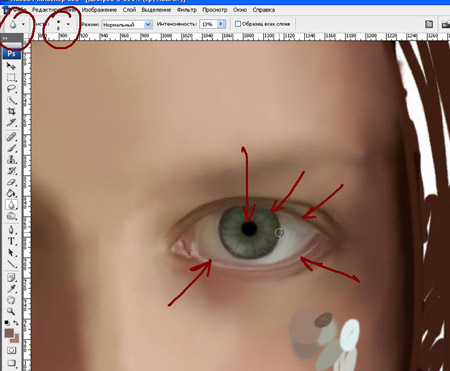Viewport: 450px width, 371px height.
Task: Open the background color picker
Action: [x=15, y=339]
